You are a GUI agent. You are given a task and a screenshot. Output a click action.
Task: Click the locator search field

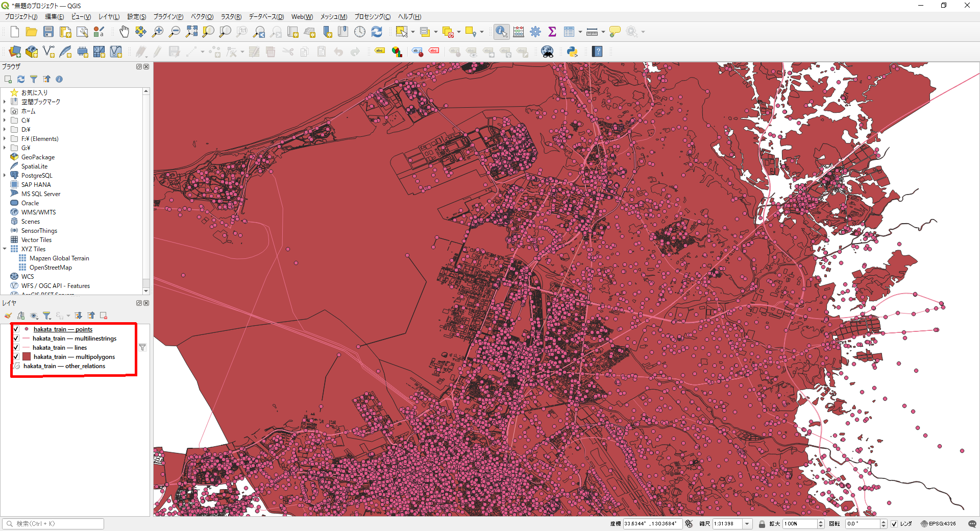coord(54,524)
